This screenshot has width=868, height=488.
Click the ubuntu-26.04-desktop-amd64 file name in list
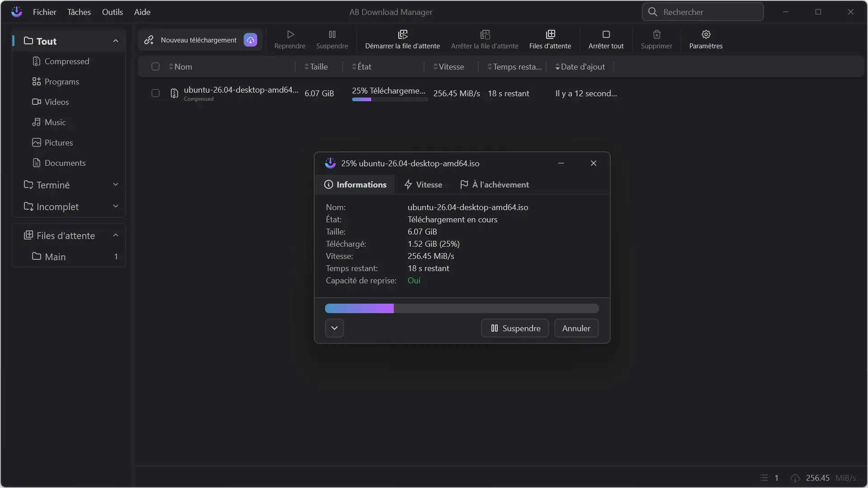241,89
